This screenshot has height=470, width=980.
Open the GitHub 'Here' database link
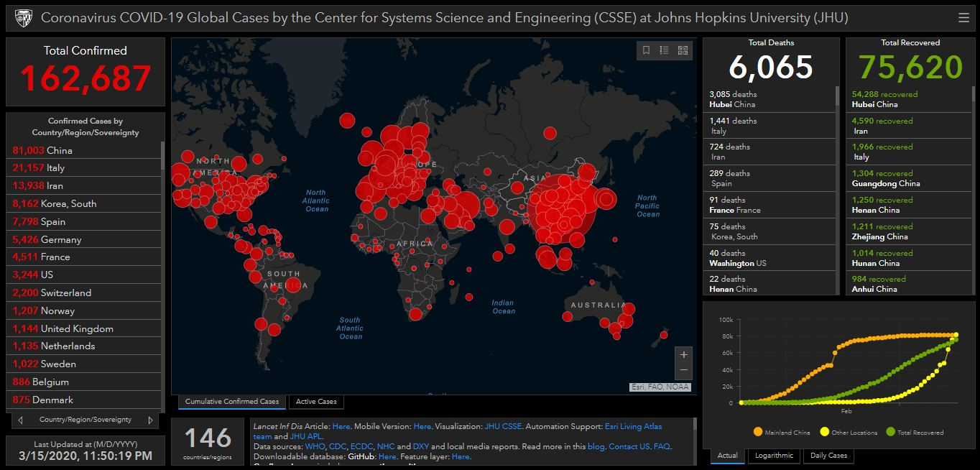point(387,456)
